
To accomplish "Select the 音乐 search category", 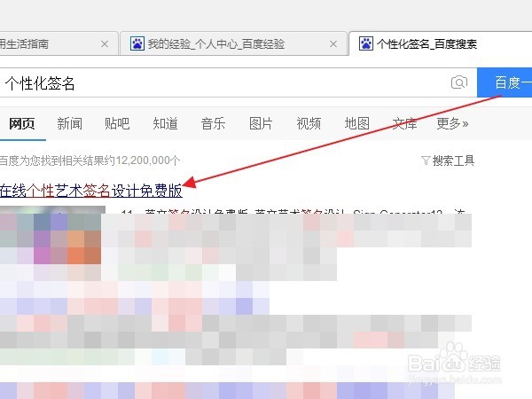I will pos(213,123).
